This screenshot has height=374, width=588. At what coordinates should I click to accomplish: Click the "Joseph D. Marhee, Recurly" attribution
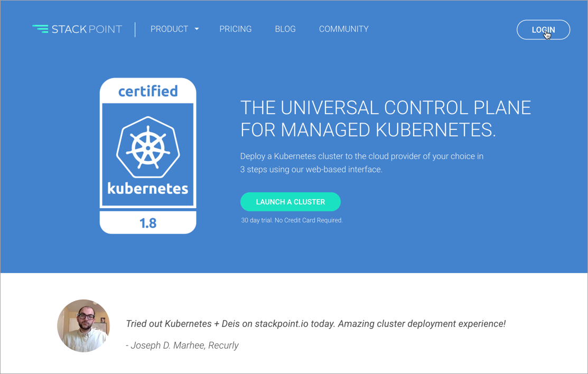182,345
